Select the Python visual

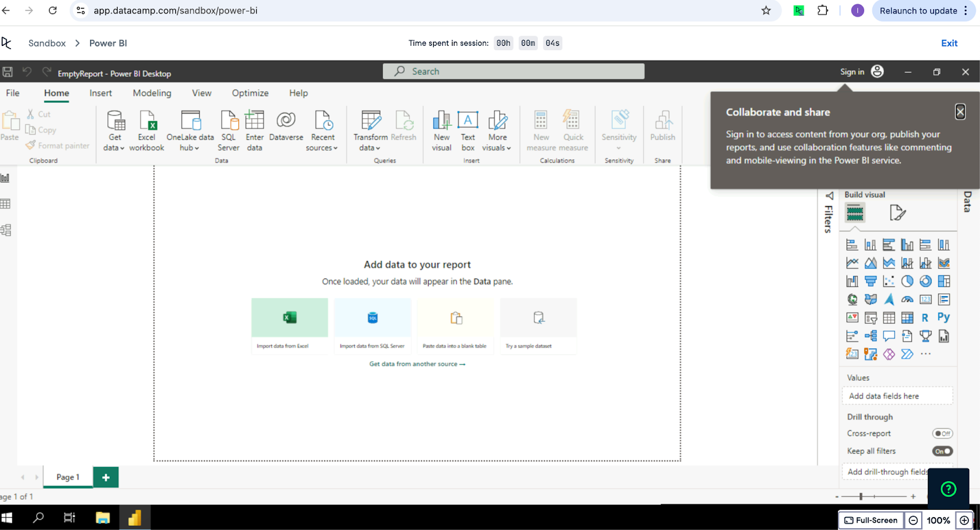tap(944, 318)
